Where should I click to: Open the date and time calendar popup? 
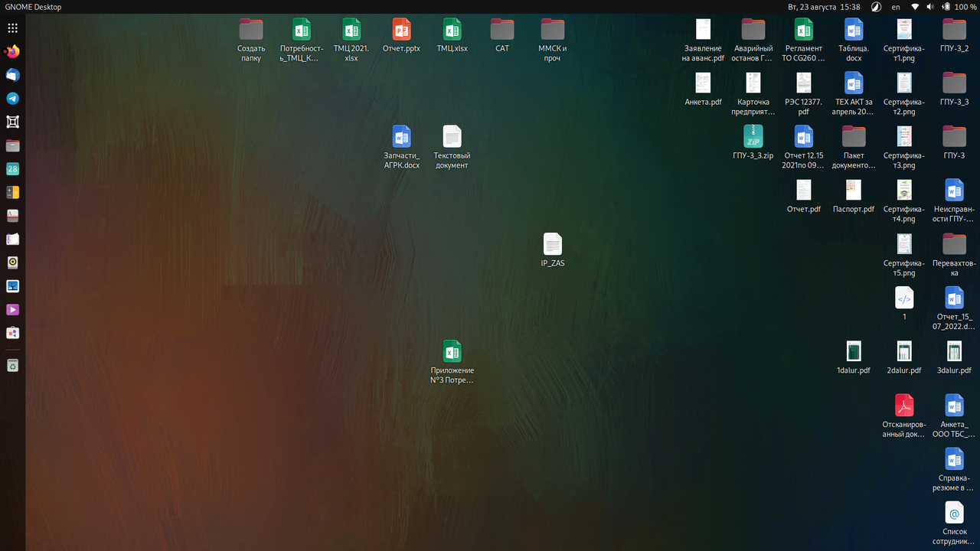[824, 7]
